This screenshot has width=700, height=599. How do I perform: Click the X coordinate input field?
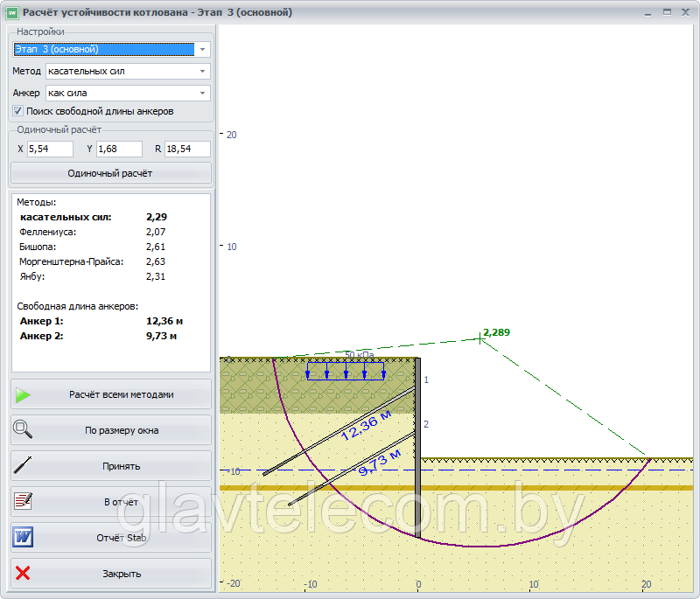50,149
